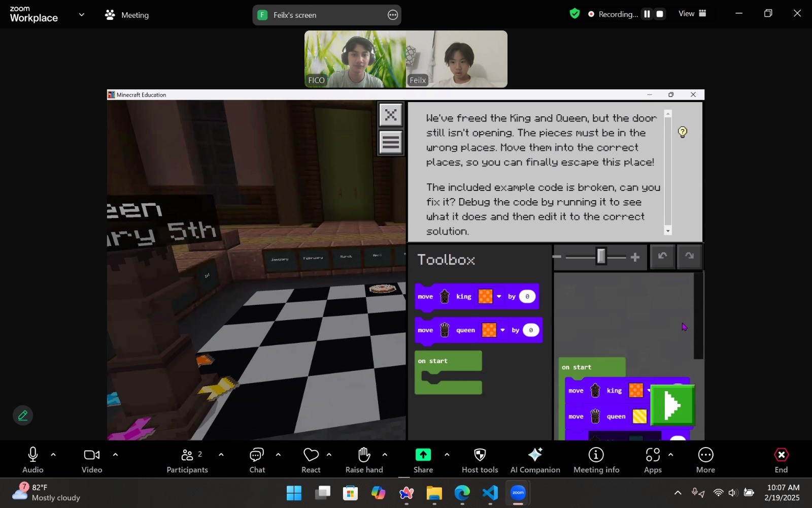Image resolution: width=812 pixels, height=508 pixels.
Task: Expand Participants options caret
Action: tap(221, 455)
